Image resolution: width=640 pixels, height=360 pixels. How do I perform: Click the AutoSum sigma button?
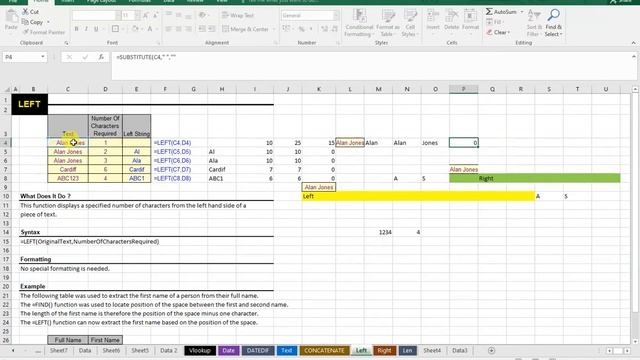tap(501, 12)
